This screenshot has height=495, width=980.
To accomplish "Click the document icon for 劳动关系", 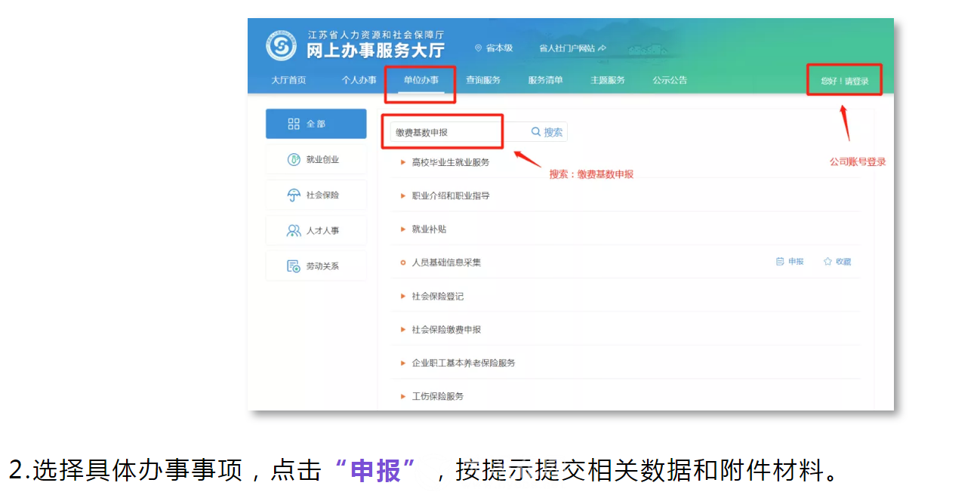I will [294, 266].
